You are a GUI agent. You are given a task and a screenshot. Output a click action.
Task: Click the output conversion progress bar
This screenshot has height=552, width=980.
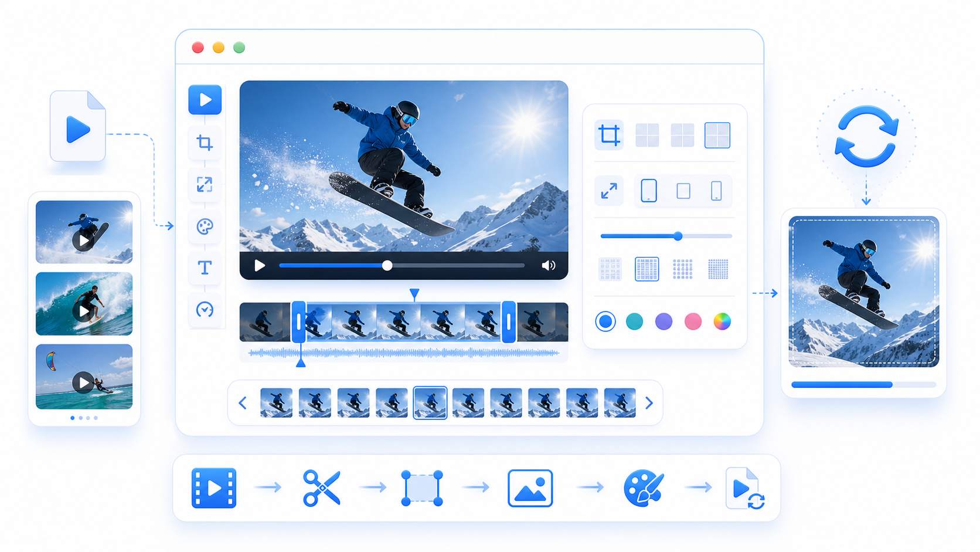point(864,385)
